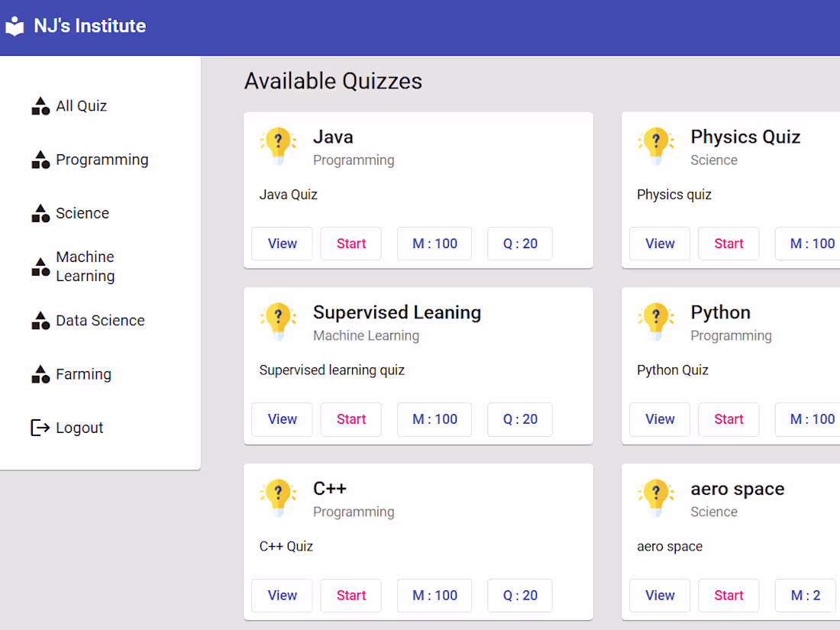Open the Java quiz with View
This screenshot has height=630, width=840.
tap(282, 243)
